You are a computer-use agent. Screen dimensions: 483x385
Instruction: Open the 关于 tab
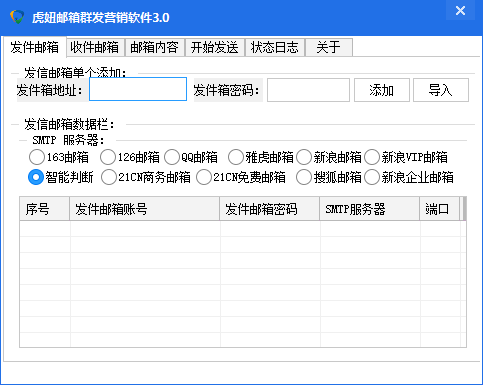pos(329,47)
